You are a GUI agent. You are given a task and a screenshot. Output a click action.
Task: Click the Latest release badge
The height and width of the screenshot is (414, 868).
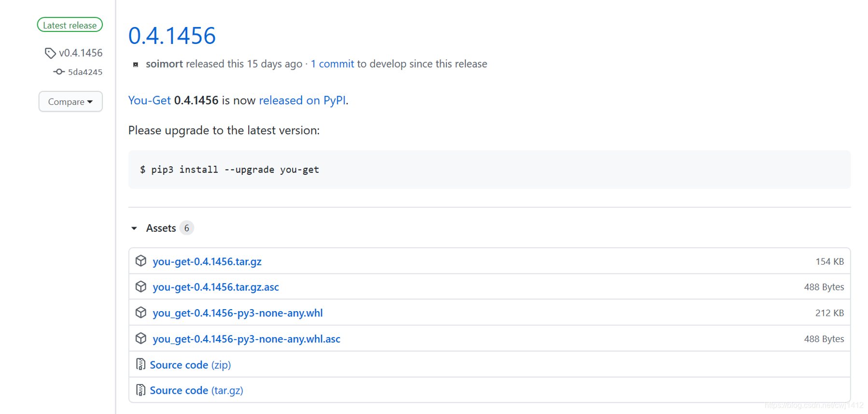pyautogui.click(x=70, y=25)
